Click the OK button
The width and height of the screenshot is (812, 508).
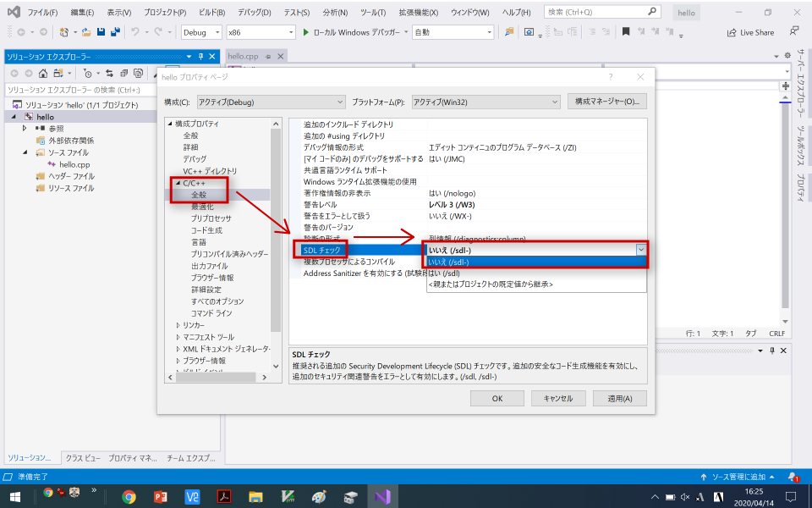coord(497,398)
